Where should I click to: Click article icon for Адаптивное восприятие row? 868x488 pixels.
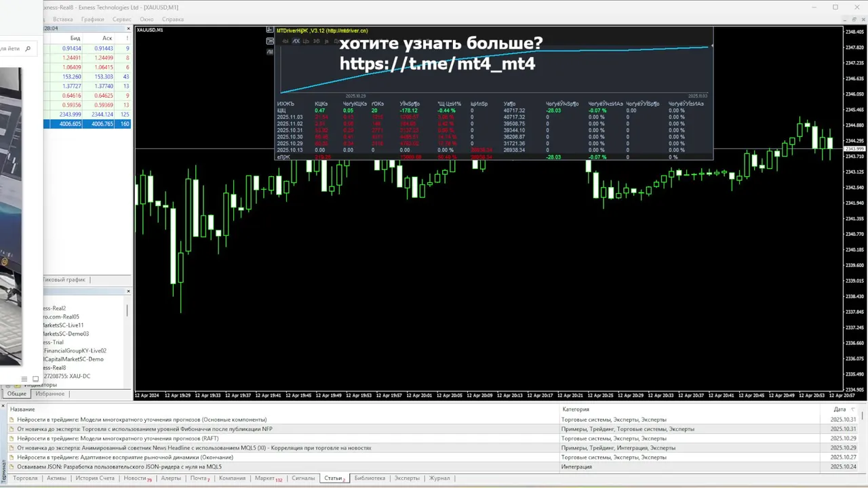pyautogui.click(x=12, y=457)
